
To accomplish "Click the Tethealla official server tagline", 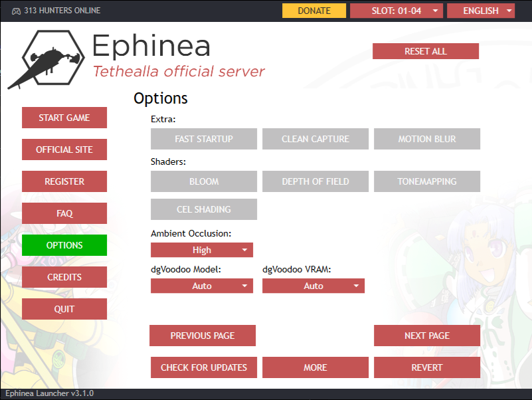I will [x=179, y=72].
